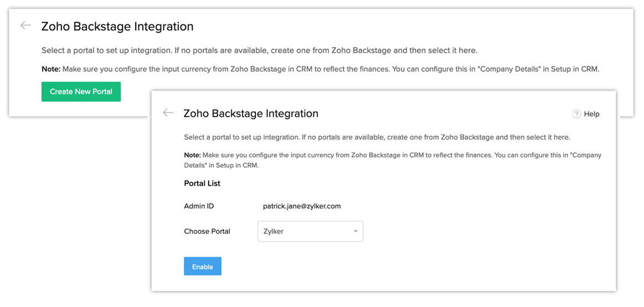The image size is (644, 307).
Task: Open the Choose Portal dropdown showing Zylker
Action: (310, 231)
